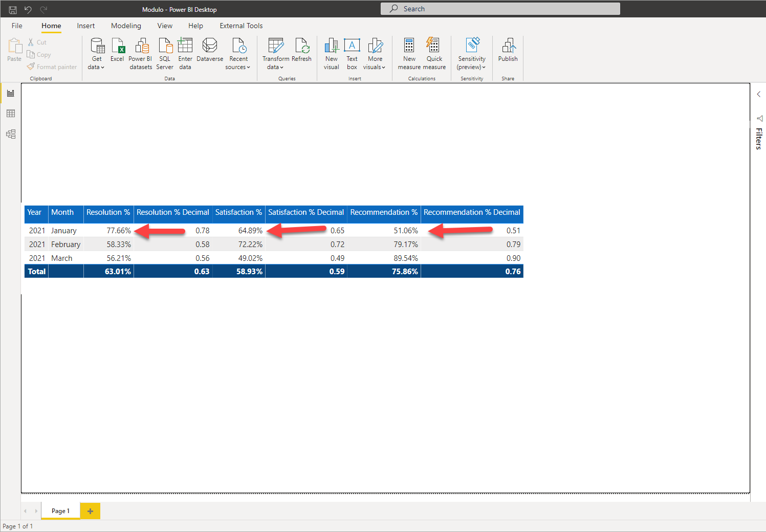Switch to Model view in the sidebar
This screenshot has width=766, height=532.
(11, 134)
